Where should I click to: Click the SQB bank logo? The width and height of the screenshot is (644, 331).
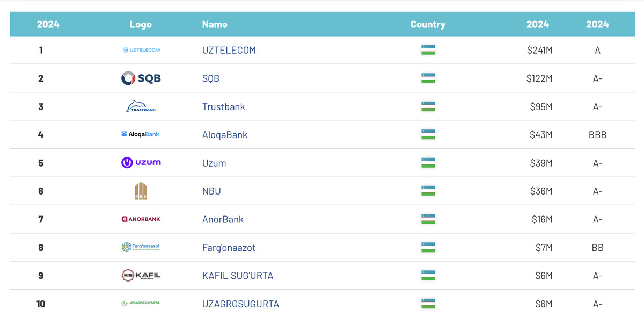pyautogui.click(x=141, y=78)
